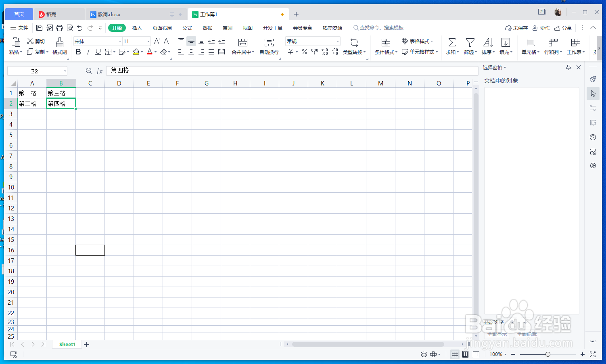Screen dimensions: 606x364
Task: Toggle Underline formatting
Action: [x=98, y=52]
